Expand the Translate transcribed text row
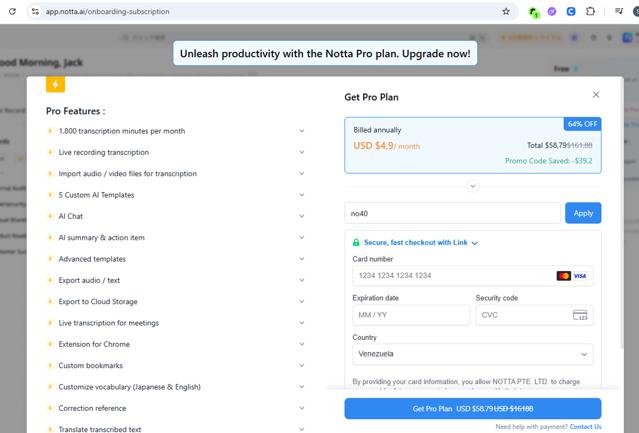639x433 pixels. pos(302,429)
